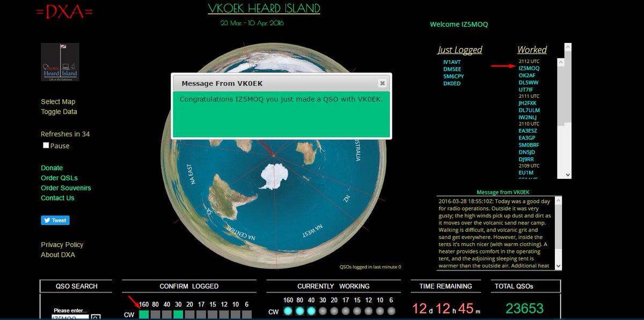Select IW2NLJ in the Worked list

pyautogui.click(x=528, y=117)
